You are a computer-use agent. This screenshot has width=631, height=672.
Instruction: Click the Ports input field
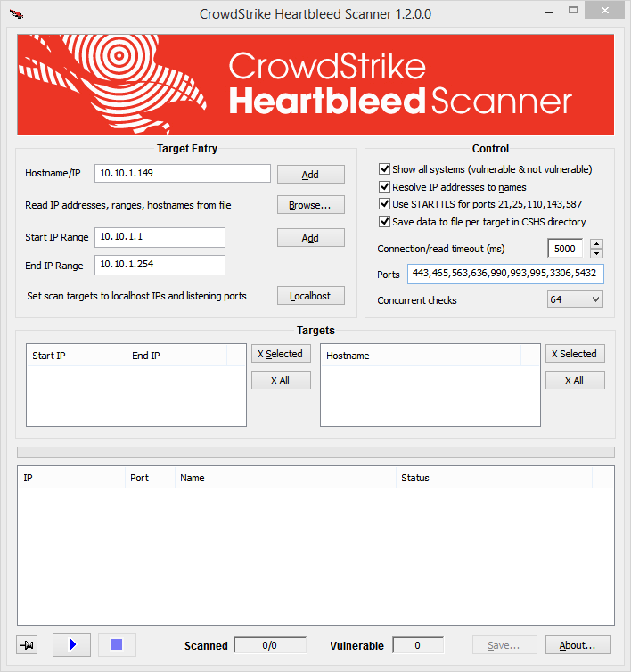(x=505, y=274)
